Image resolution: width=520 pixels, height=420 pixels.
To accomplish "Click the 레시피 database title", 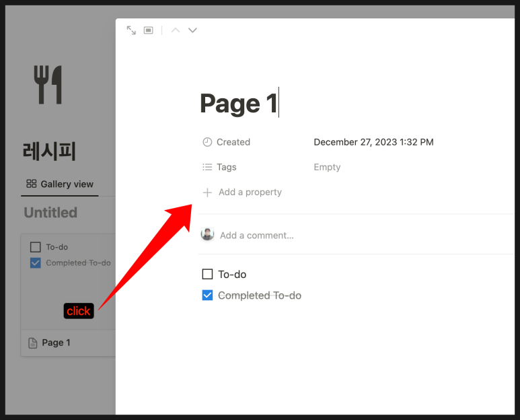I will point(49,151).
